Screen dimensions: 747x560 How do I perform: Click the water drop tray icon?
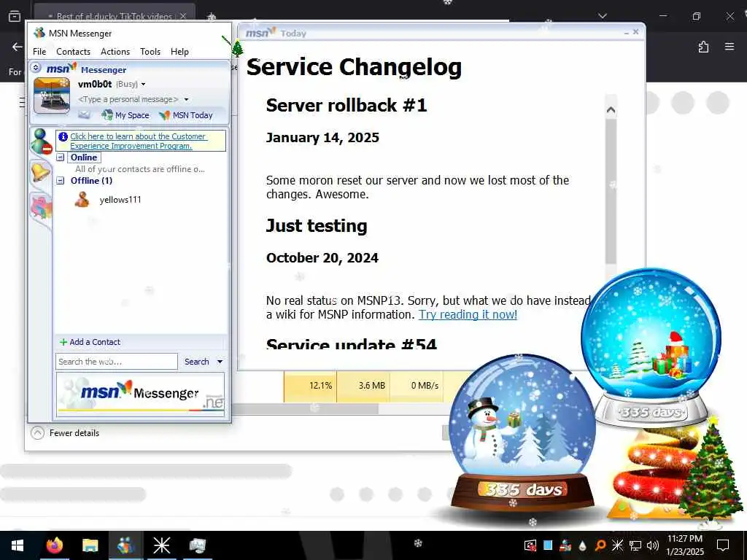582,545
